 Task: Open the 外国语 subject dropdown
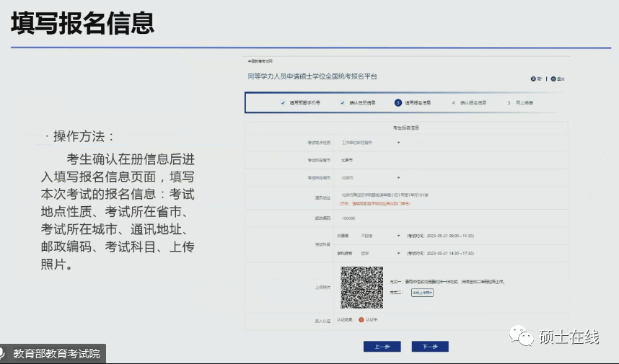378,236
